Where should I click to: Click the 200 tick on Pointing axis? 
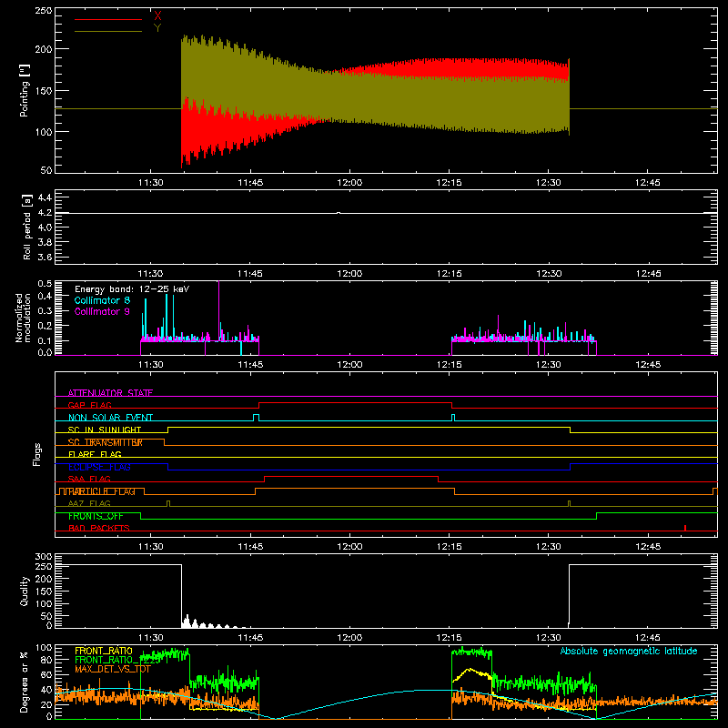tap(44, 49)
